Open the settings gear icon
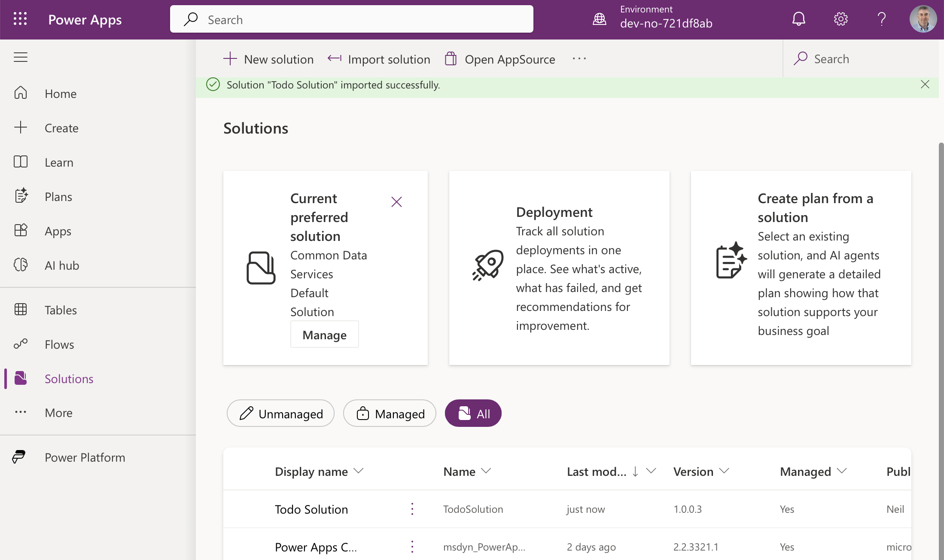The width and height of the screenshot is (944, 560). click(840, 19)
